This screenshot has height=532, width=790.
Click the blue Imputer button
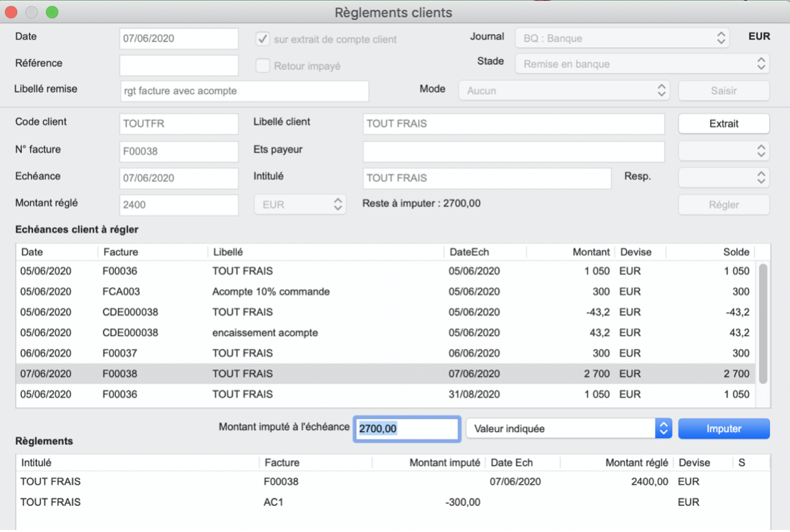click(x=724, y=428)
